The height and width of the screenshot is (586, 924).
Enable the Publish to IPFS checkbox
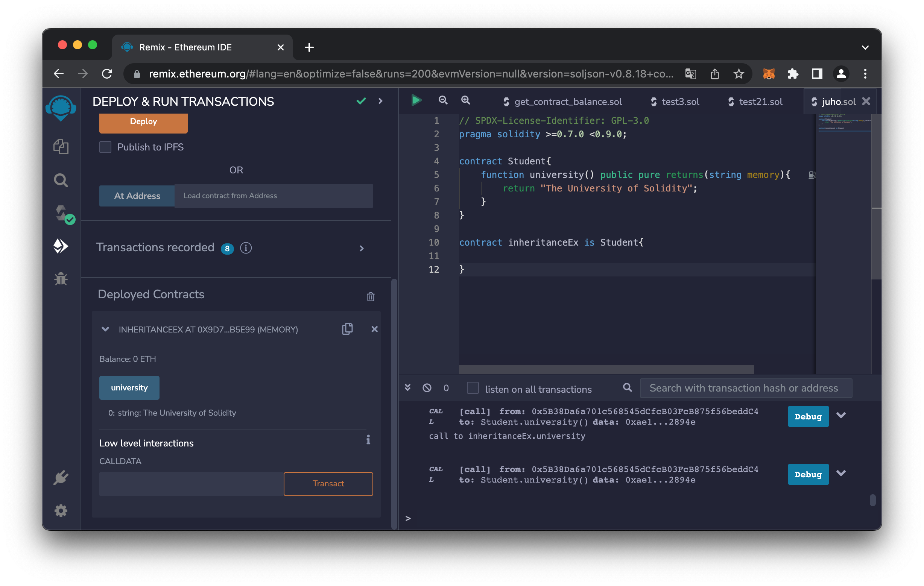pos(105,147)
